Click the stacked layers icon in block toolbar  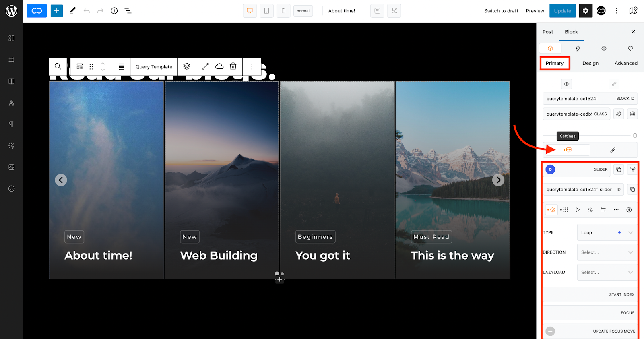187,66
